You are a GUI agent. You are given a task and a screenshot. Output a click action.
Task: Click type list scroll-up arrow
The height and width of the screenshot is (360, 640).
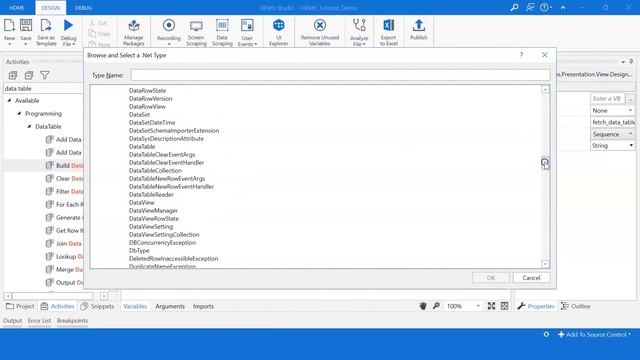pyautogui.click(x=545, y=89)
